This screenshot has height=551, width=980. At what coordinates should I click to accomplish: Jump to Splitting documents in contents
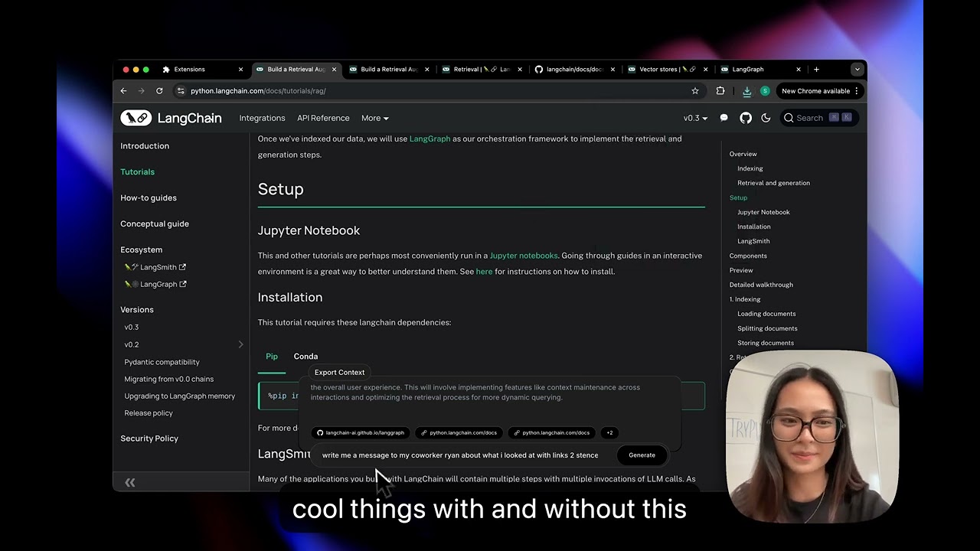[x=767, y=328]
